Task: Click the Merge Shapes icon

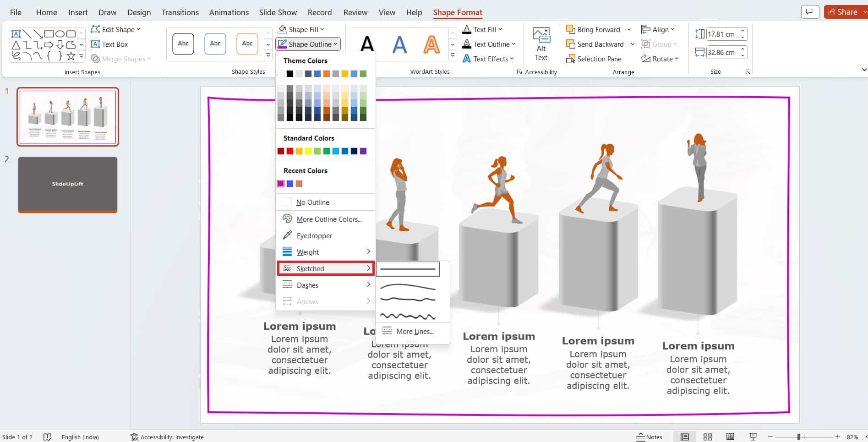Action: coord(95,59)
